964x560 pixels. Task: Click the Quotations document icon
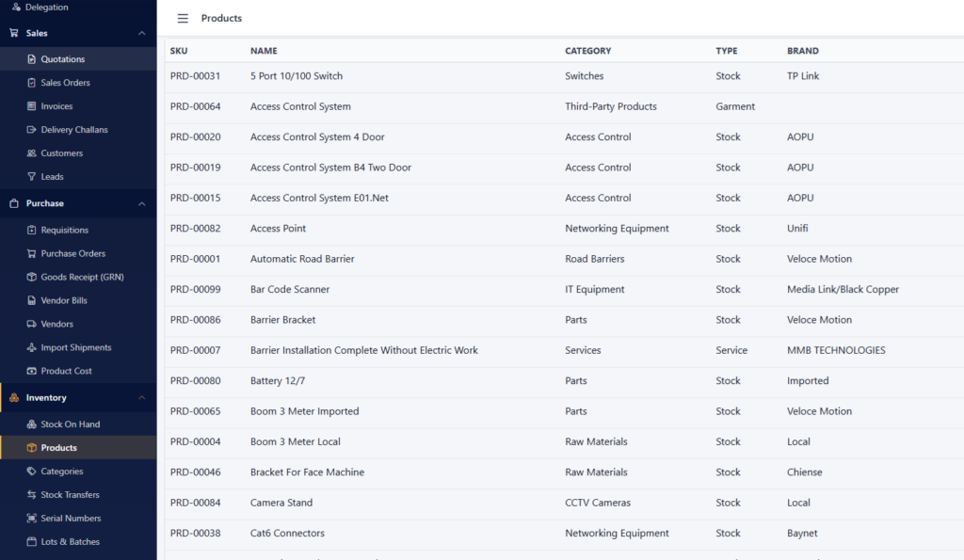click(x=31, y=59)
